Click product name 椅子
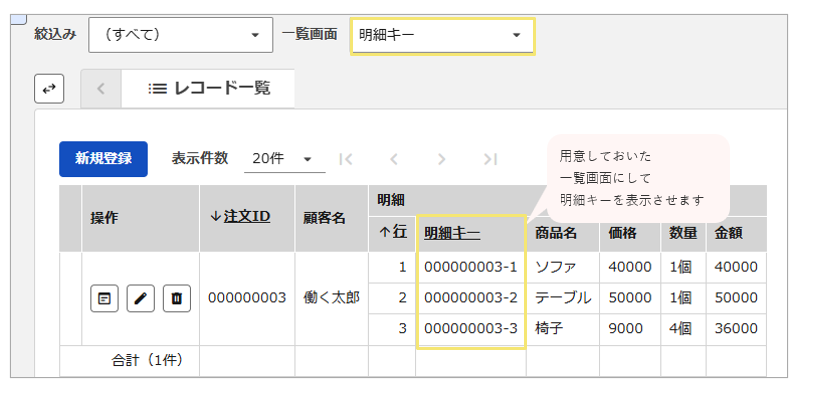 (x=548, y=329)
